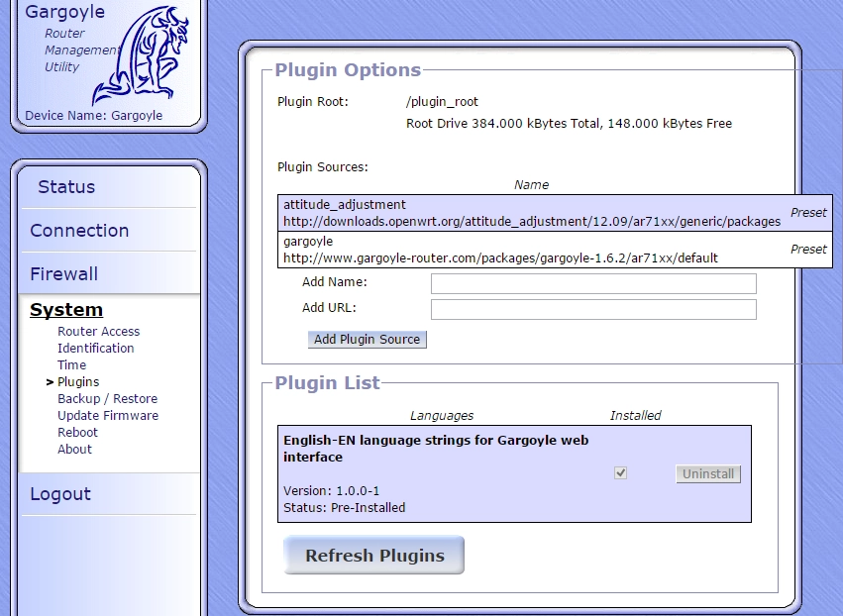Screen dimensions: 843x616
Task: Click the Refresh Plugins button
Action: click(x=374, y=556)
